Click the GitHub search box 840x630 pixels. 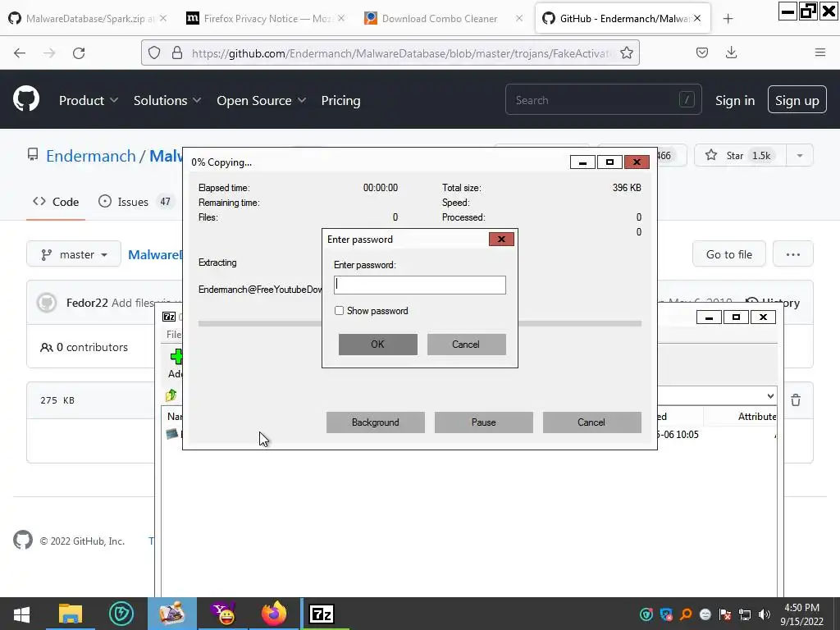click(x=603, y=99)
